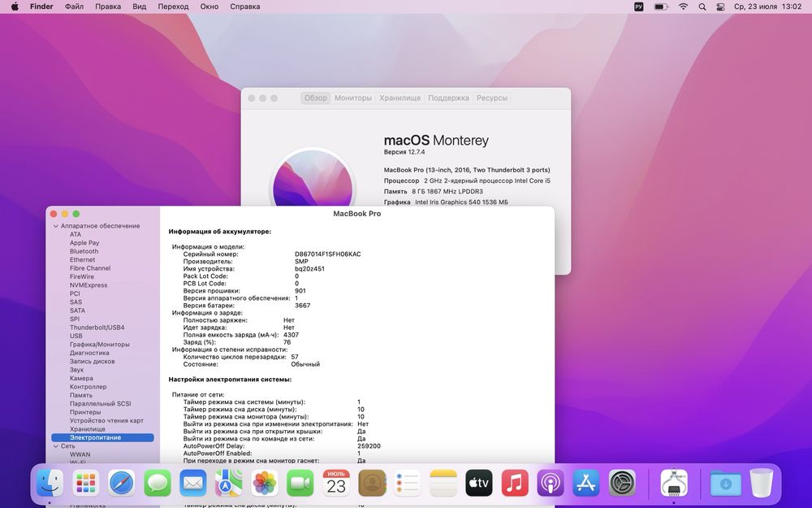Viewport: 812px width, 508px height.
Task: Open Photos app in the Dock
Action: click(x=265, y=483)
